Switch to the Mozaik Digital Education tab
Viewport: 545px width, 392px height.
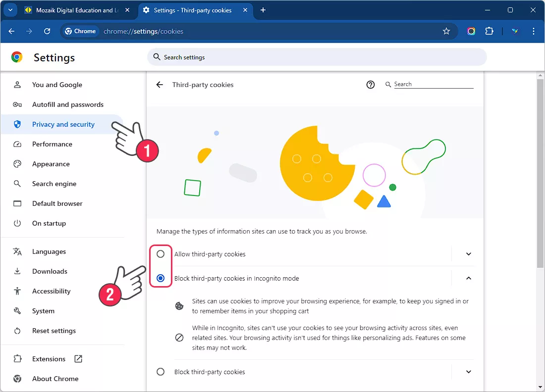74,10
